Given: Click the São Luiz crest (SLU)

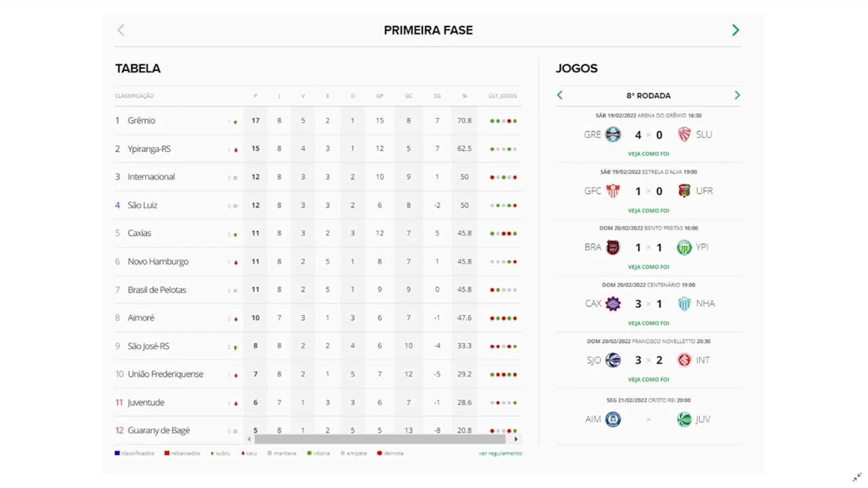Looking at the screenshot, I should click(x=684, y=134).
